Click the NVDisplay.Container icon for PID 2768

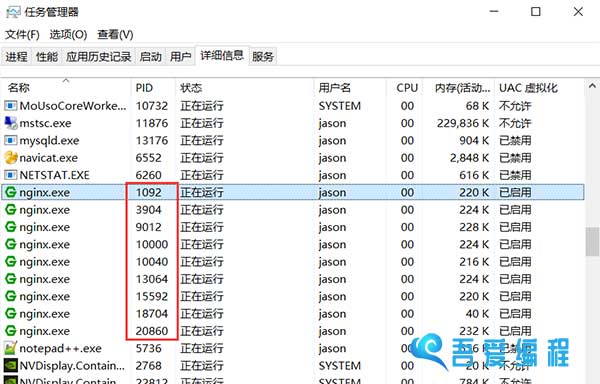(x=11, y=365)
